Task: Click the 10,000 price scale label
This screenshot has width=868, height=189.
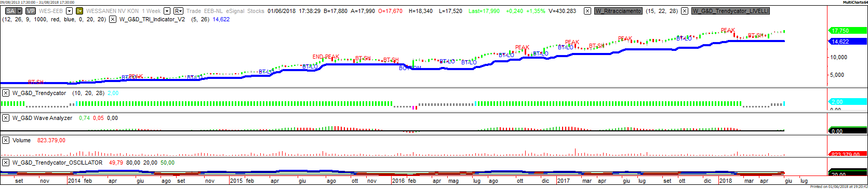Action: [x=839, y=58]
